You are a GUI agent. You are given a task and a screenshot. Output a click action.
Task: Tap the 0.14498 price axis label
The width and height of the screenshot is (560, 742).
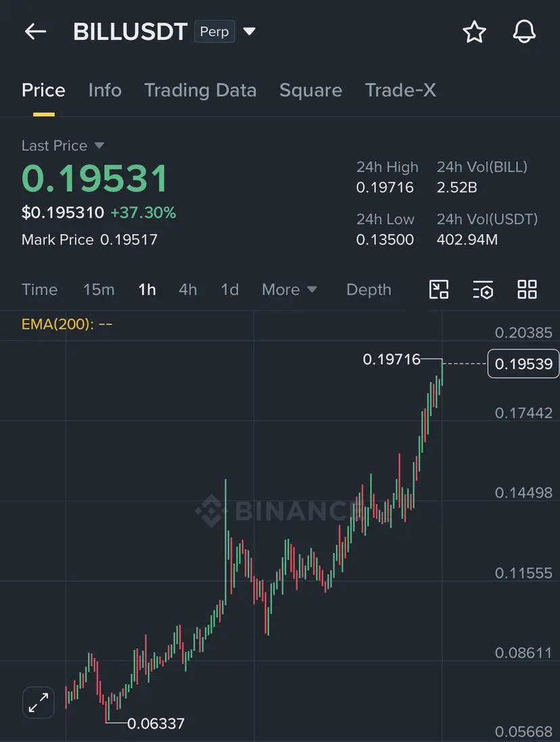[x=523, y=493]
